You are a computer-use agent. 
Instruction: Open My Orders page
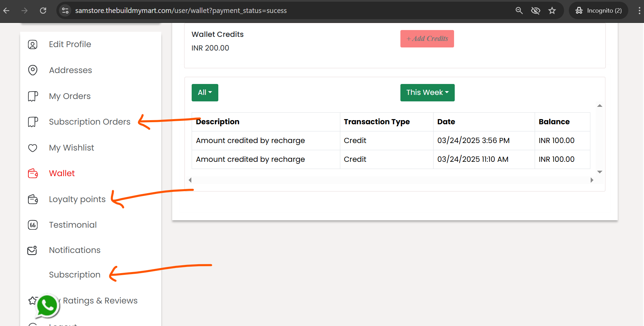[70, 96]
